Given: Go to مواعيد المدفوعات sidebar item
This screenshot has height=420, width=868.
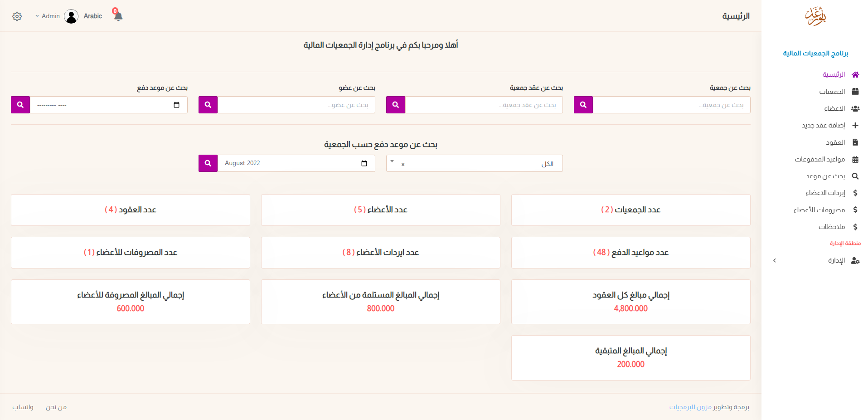Looking at the screenshot, I should click(820, 159).
